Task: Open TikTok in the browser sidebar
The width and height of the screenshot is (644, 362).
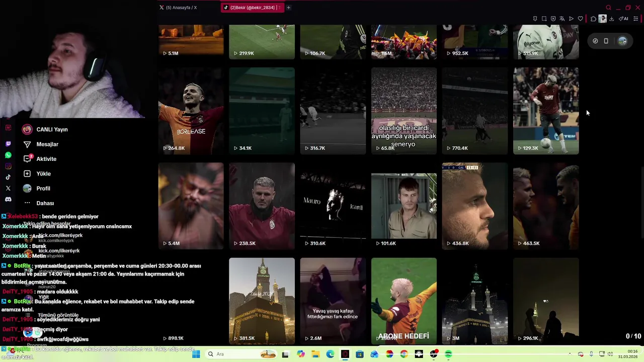Action: point(8,177)
